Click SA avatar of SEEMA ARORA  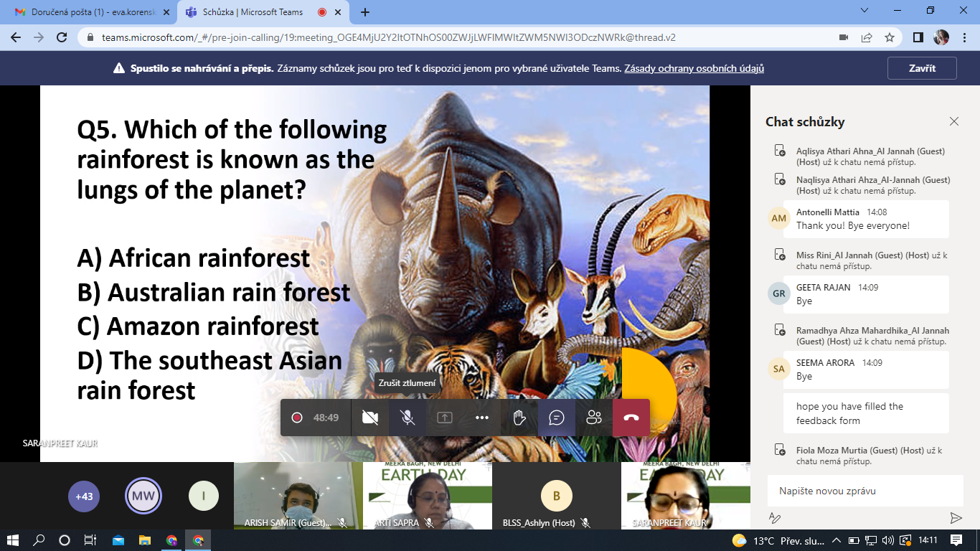779,369
